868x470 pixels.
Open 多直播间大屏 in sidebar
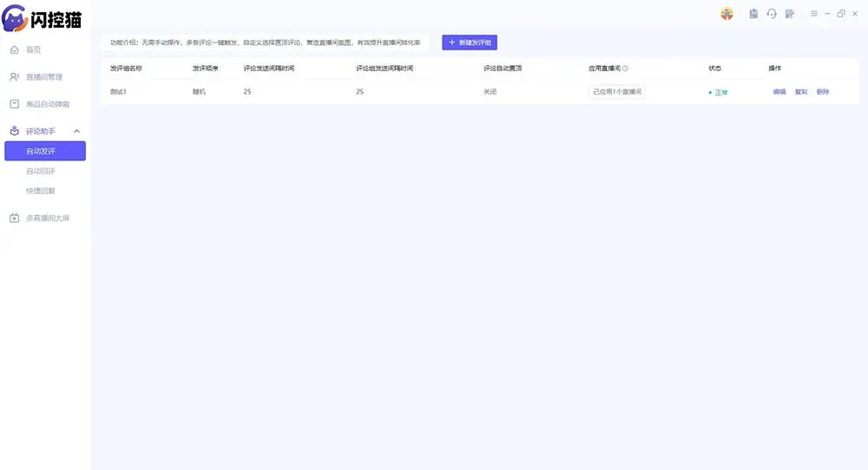click(x=48, y=218)
